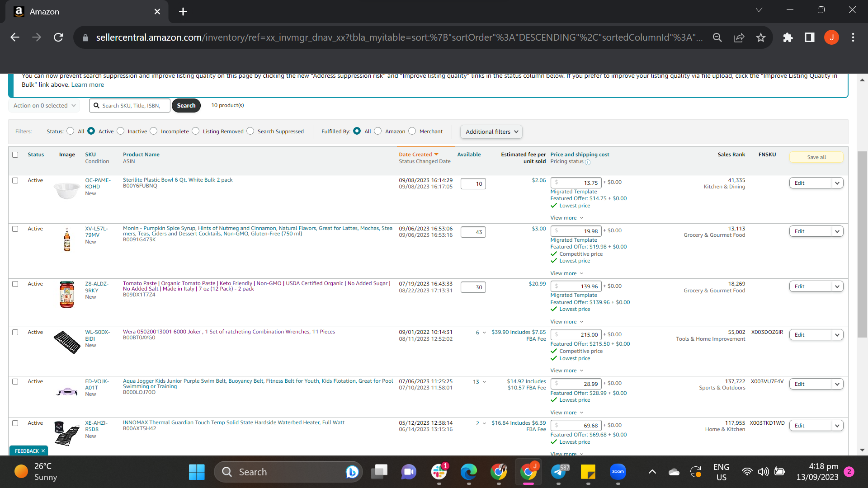Check the Tomato Paste row checkbox
This screenshot has height=488, width=868.
[x=15, y=284]
